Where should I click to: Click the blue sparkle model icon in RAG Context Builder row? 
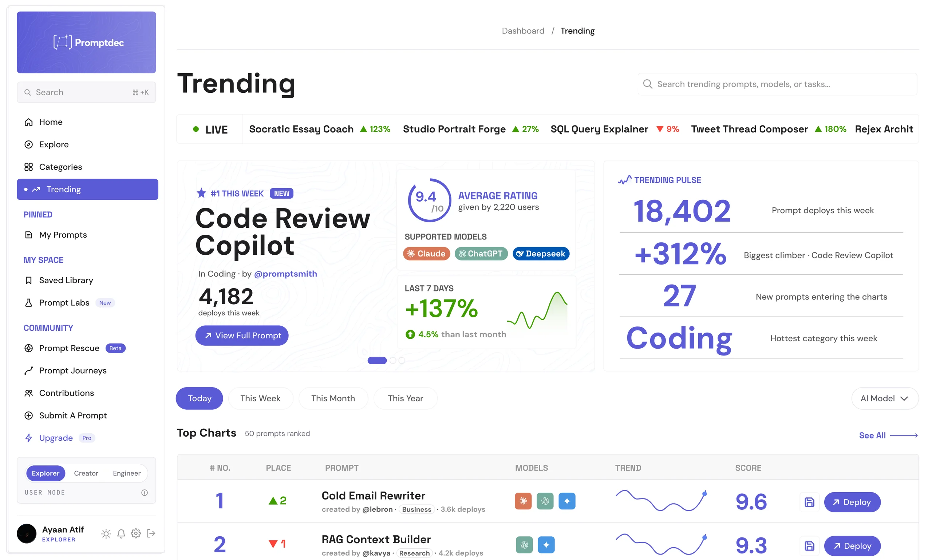point(546,545)
